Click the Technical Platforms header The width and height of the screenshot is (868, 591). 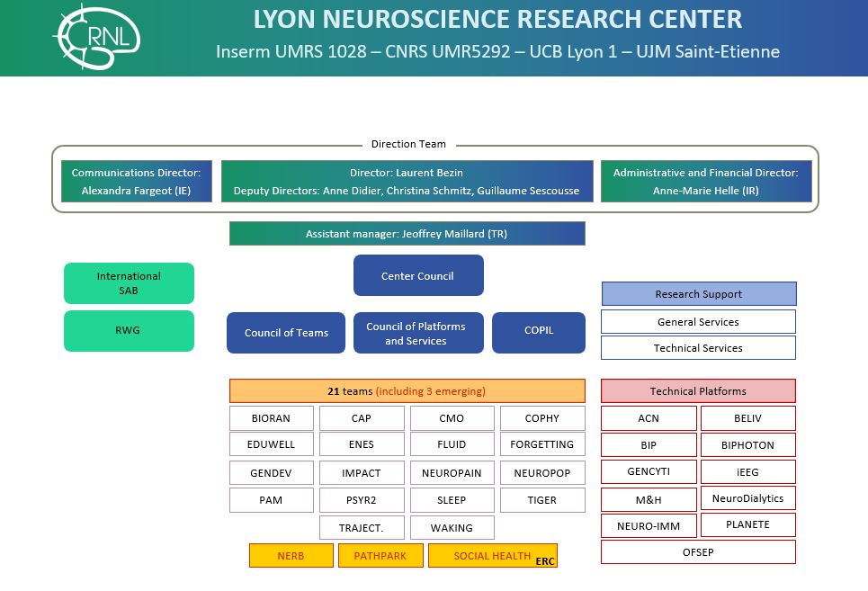[699, 390]
